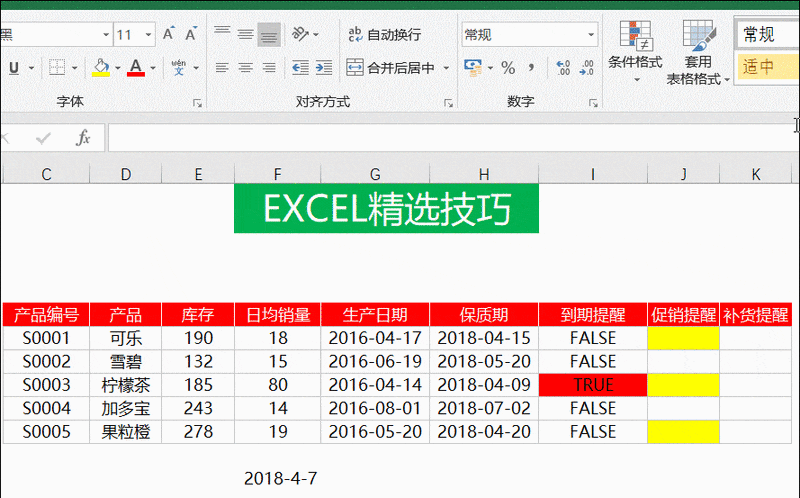Apply the comma thousands separator style
The width and height of the screenshot is (800, 498).
[531, 67]
